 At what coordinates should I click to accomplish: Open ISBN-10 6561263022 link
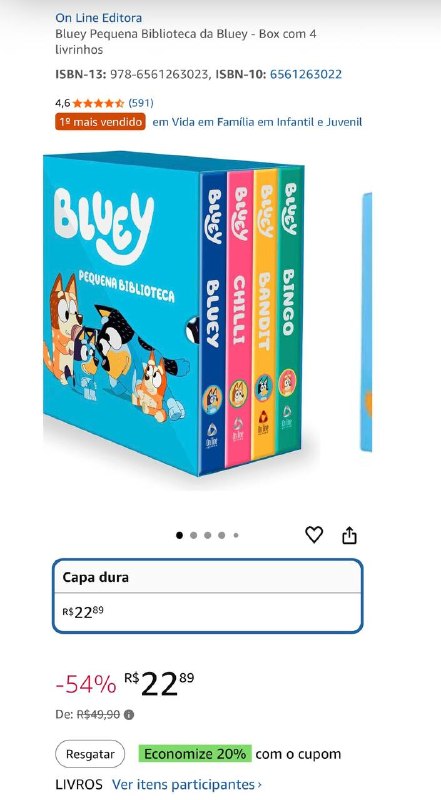(306, 74)
